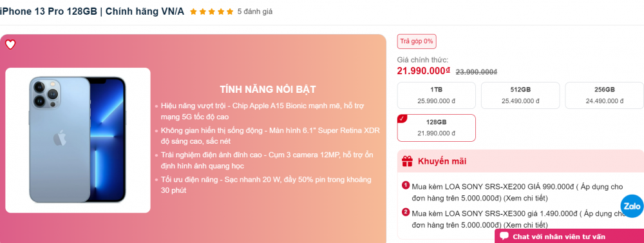The width and height of the screenshot is (644, 243).
Task: Click the first rating star
Action: 193,12
